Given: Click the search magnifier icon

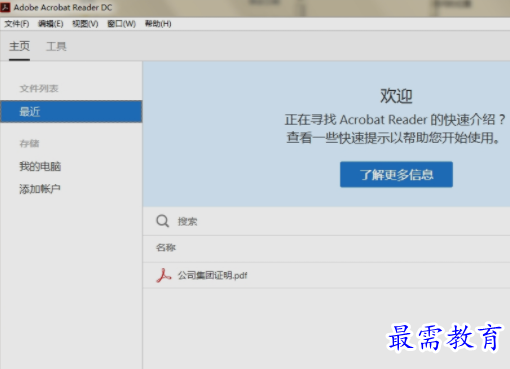Looking at the screenshot, I should [x=163, y=221].
